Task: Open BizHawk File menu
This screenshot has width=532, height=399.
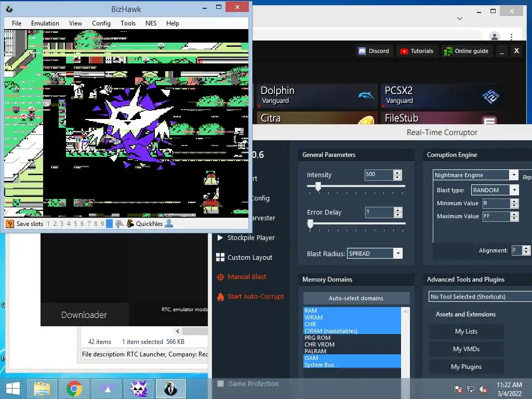Action: click(17, 23)
